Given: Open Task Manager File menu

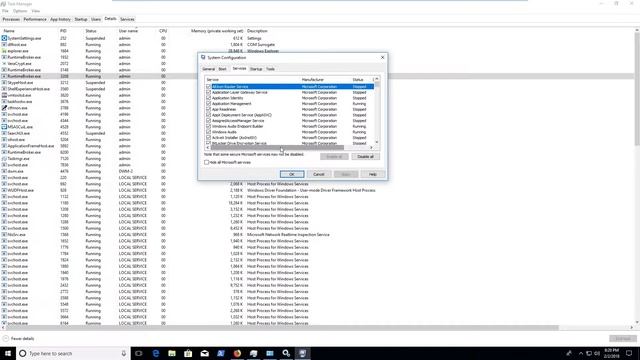Looking at the screenshot, I should coord(5,11).
